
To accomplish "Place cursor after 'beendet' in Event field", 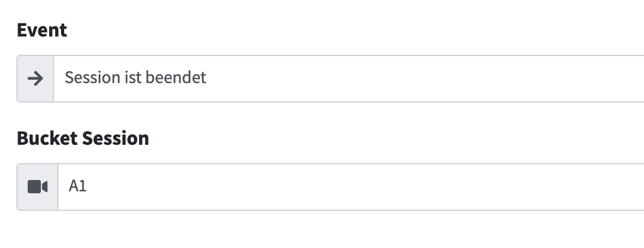I will point(208,77).
